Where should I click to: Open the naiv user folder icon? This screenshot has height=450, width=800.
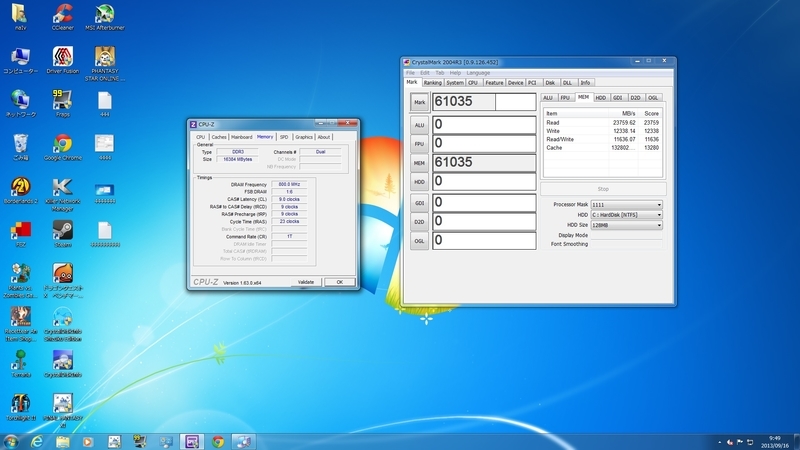point(21,17)
